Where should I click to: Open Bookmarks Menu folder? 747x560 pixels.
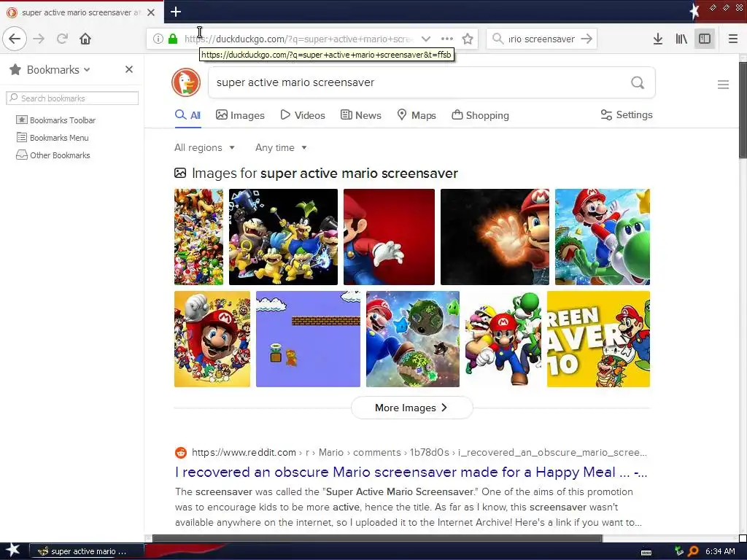point(53,138)
